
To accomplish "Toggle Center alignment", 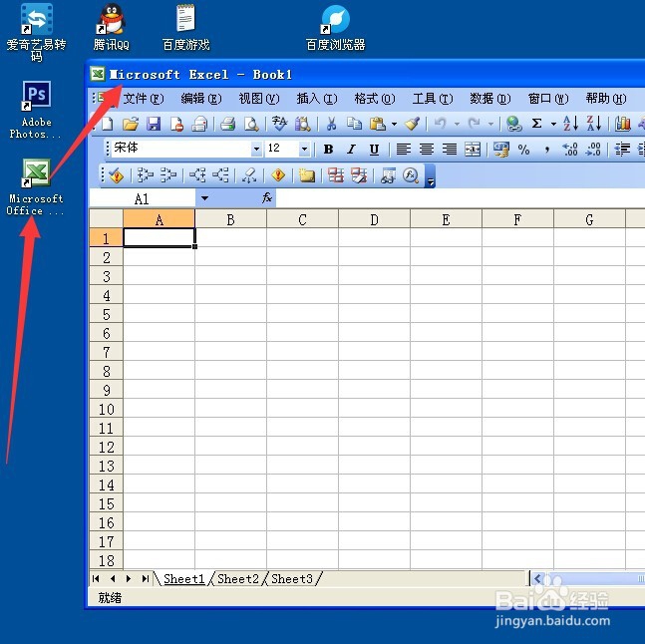I will (x=427, y=150).
